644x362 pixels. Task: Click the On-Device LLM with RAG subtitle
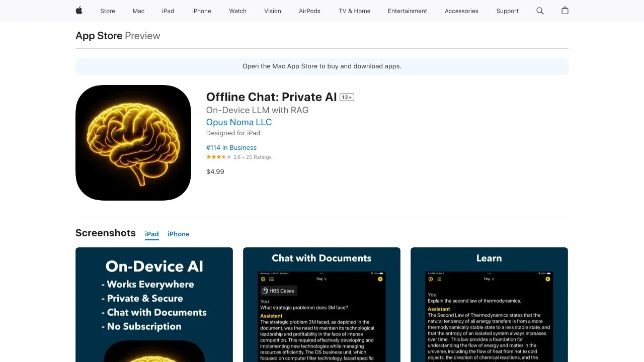pos(258,110)
